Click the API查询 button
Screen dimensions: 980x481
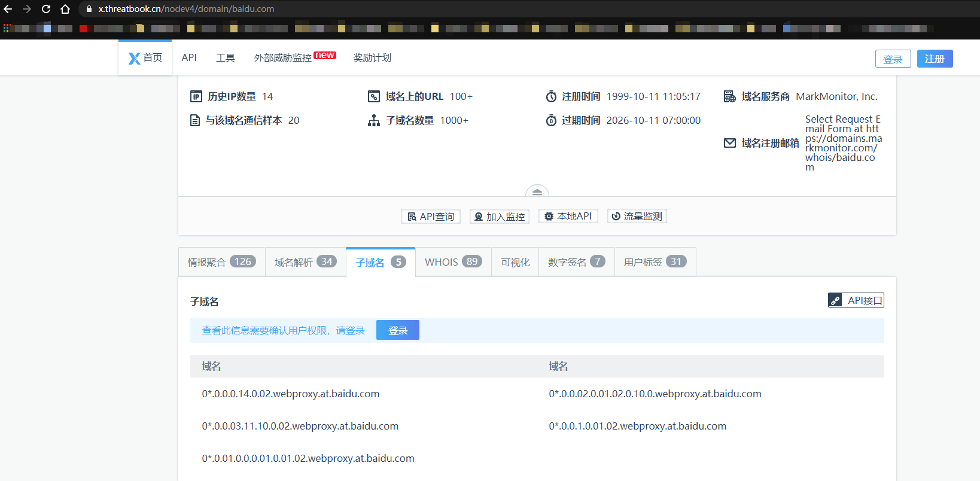coord(431,216)
